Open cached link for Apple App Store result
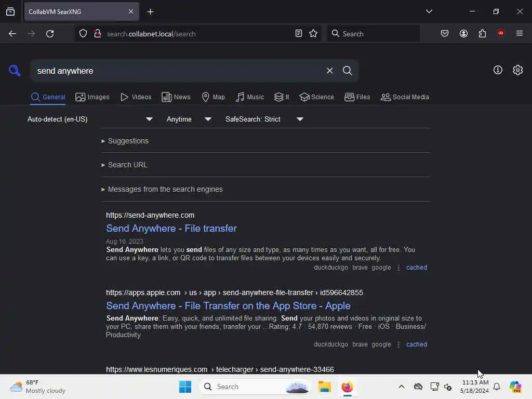The height and width of the screenshot is (399, 532). pyautogui.click(x=417, y=344)
